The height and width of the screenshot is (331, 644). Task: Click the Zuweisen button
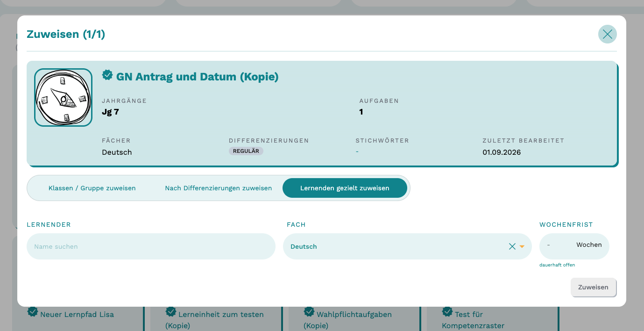point(593,287)
